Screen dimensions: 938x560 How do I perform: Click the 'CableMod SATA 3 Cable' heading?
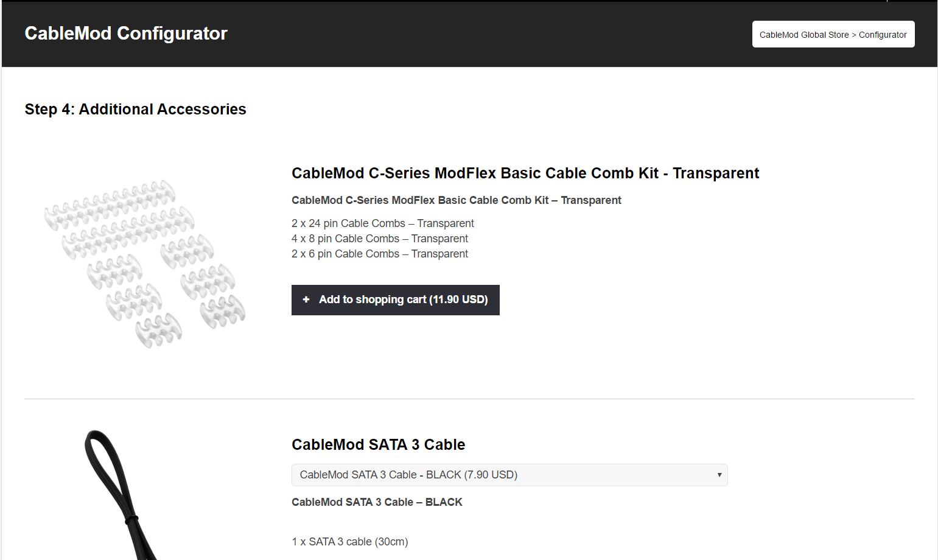pos(378,444)
